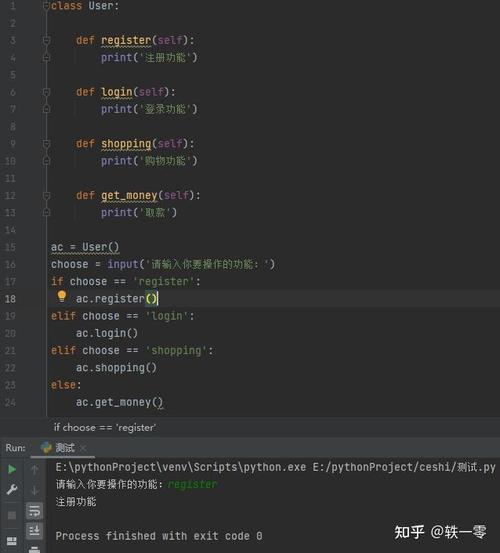The image size is (500, 553).
Task: Click line number 18 in the gutter
Action: click(10, 299)
